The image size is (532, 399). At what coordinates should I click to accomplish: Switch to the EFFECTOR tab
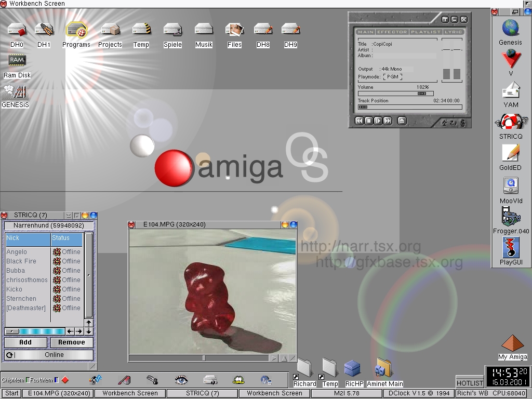392,32
